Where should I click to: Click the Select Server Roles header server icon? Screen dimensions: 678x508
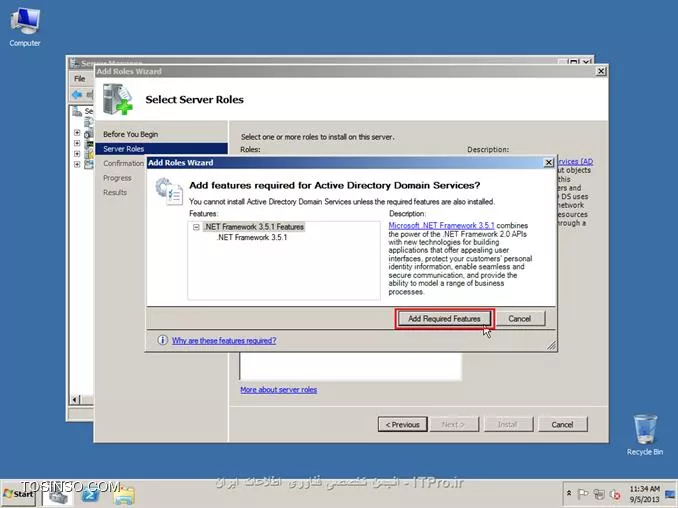(118, 99)
